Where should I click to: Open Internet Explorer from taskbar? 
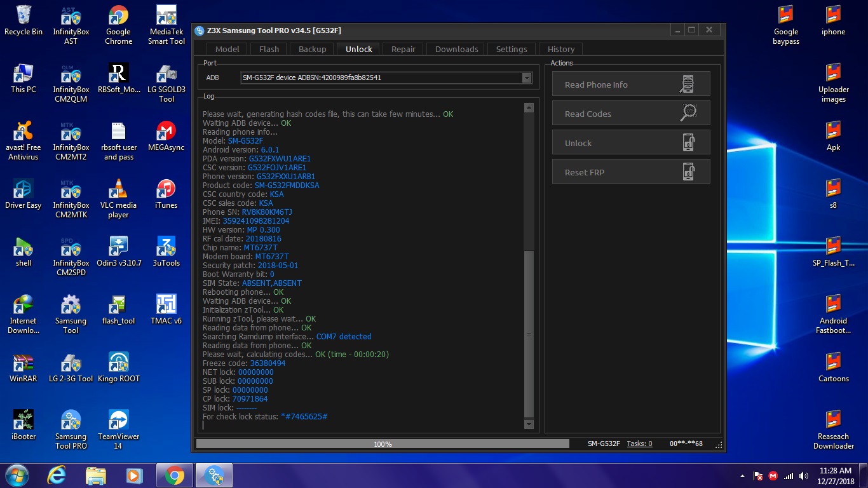pos(57,475)
